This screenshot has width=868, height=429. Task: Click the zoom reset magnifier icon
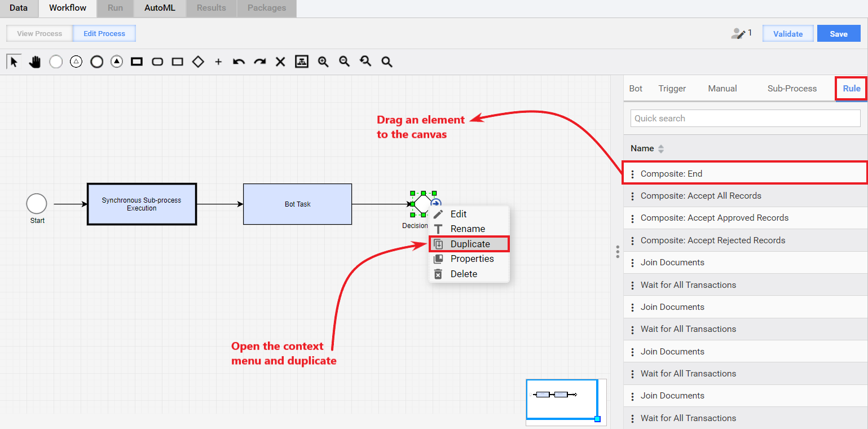[365, 62]
